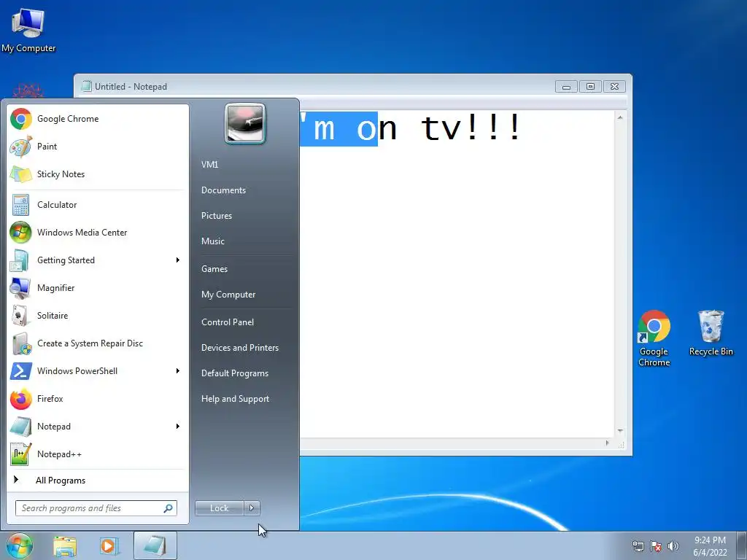Screen dimensions: 747x560
Task: Open Control Panel
Action: click(228, 322)
